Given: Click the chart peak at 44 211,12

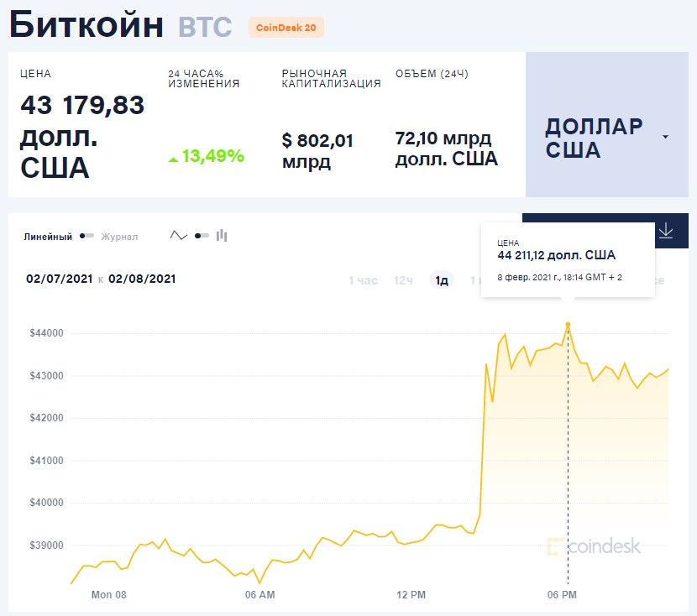Looking at the screenshot, I should pos(568,321).
